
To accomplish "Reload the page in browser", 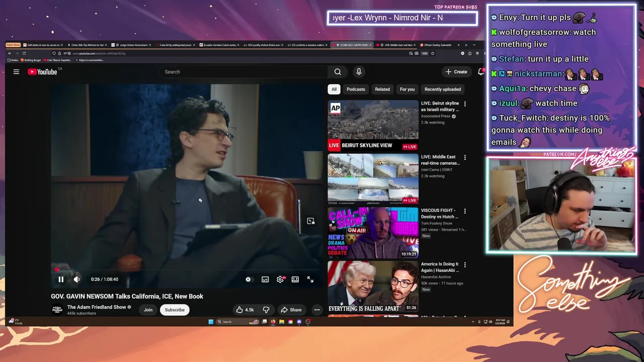I will 24,53.
